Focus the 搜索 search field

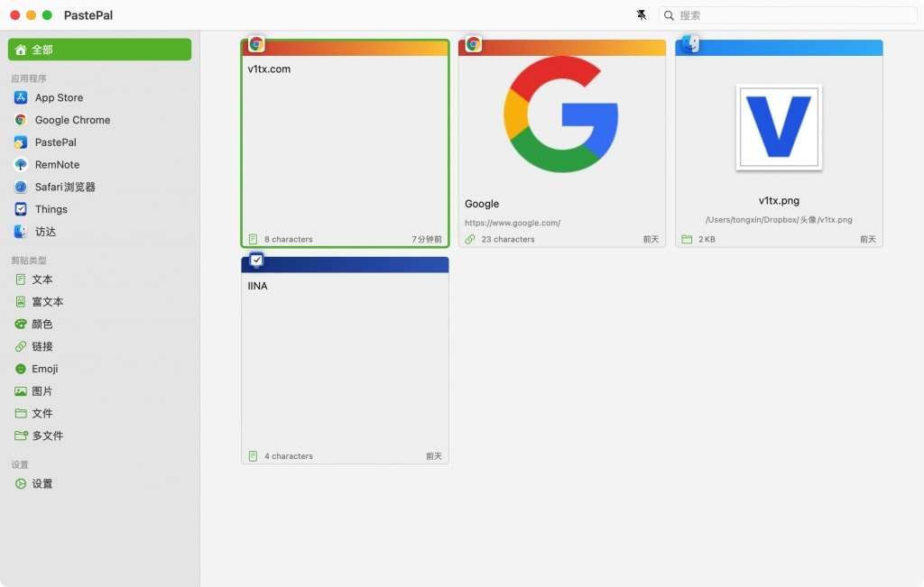787,15
